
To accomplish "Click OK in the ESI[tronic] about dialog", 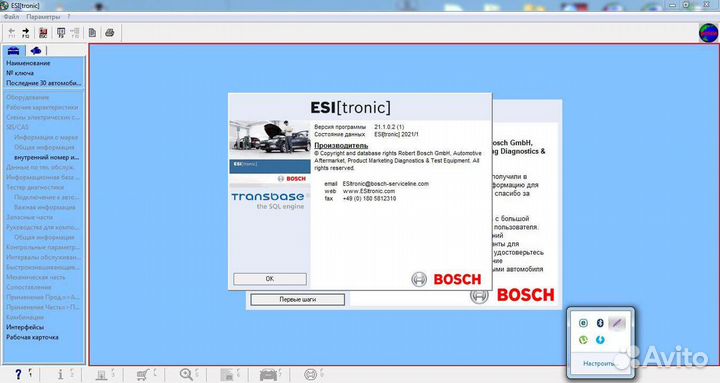I will [x=270, y=279].
